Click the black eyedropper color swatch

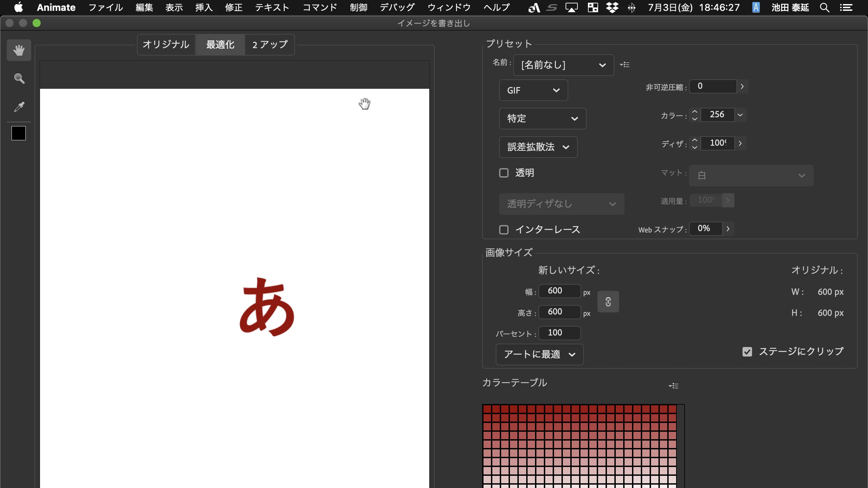[x=19, y=133]
